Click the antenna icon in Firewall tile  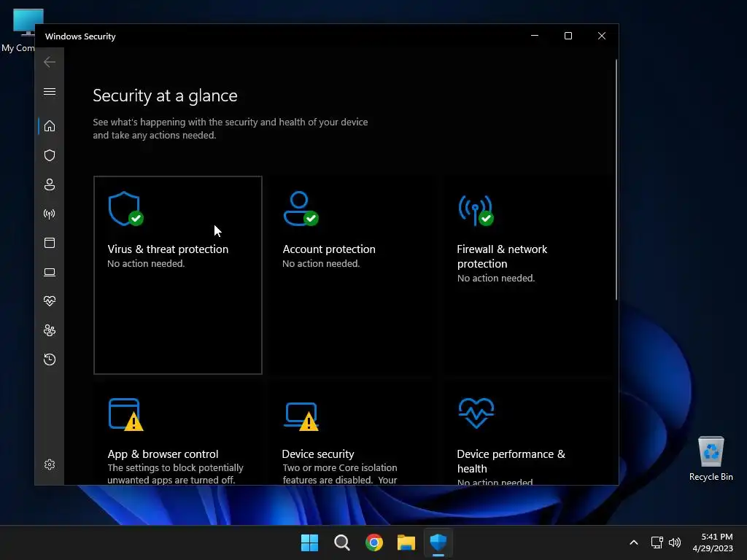pyautogui.click(x=476, y=210)
